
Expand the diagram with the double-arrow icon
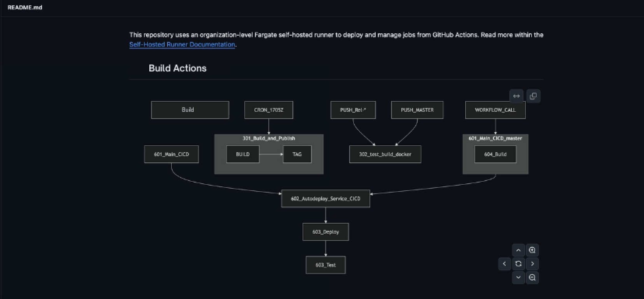tap(516, 96)
